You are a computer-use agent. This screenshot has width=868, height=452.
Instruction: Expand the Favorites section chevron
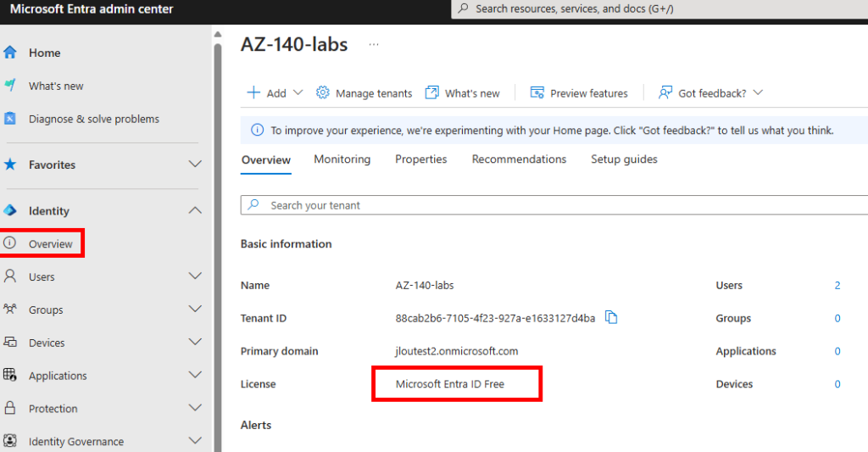(195, 164)
